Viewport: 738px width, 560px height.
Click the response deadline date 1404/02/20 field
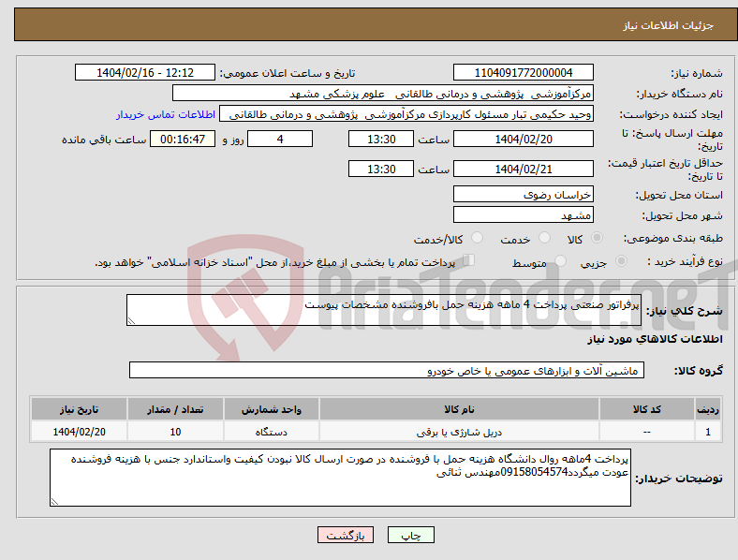coord(524,139)
